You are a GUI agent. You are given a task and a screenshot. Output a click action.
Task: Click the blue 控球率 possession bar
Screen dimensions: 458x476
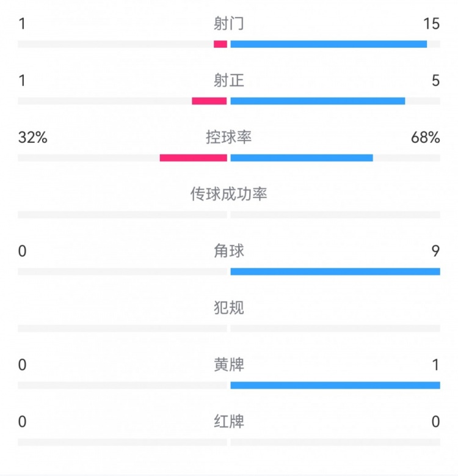(302, 158)
